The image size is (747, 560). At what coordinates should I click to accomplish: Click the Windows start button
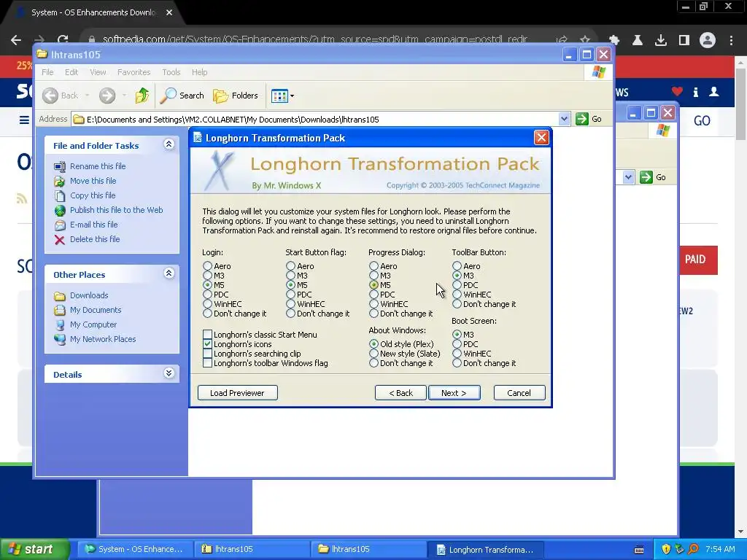35,549
